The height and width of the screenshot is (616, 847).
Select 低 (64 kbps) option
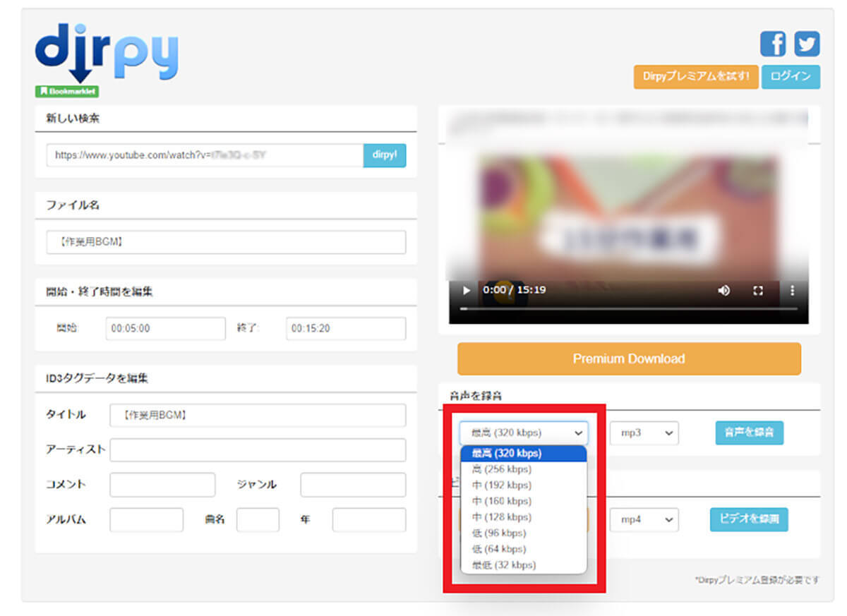click(524, 549)
